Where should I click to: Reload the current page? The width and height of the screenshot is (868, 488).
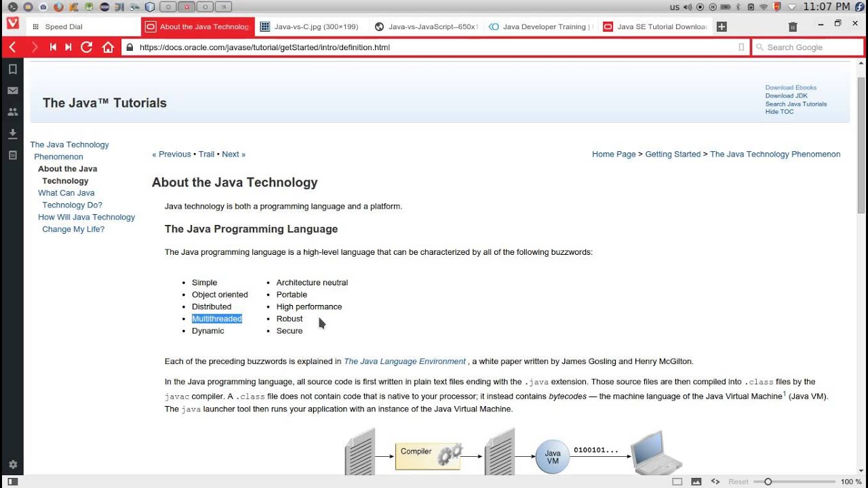coord(86,47)
